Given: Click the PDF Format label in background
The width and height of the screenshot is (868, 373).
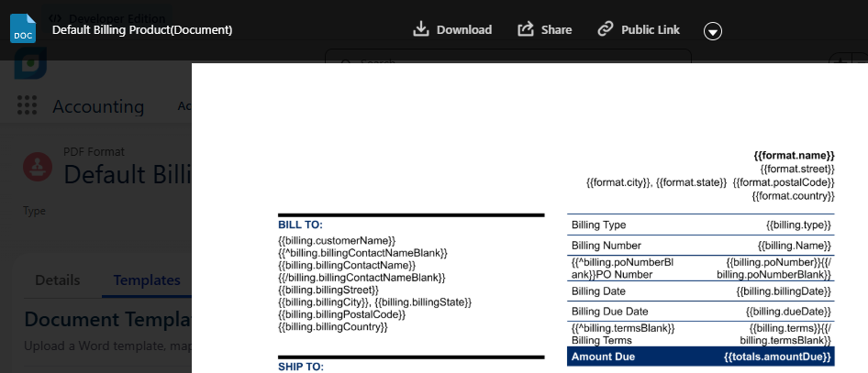Looking at the screenshot, I should [94, 151].
